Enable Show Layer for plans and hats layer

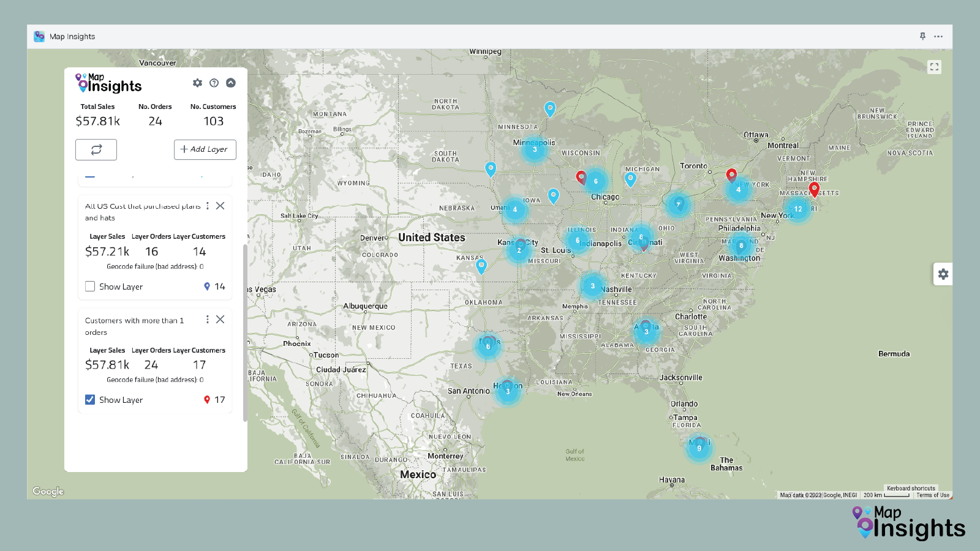(90, 287)
